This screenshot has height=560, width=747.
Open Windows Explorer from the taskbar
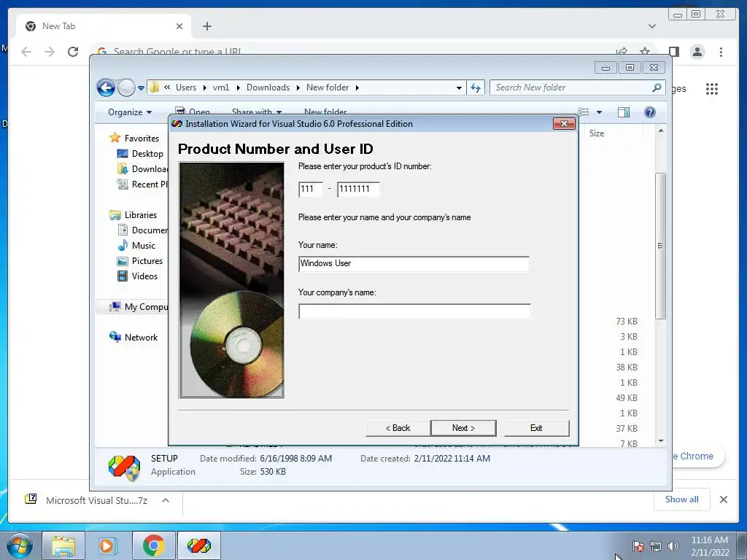(x=63, y=545)
